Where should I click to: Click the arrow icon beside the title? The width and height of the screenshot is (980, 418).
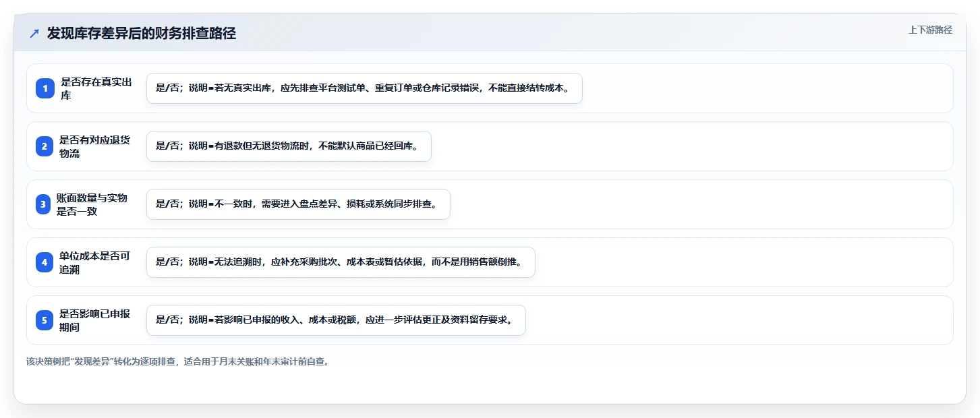(x=34, y=34)
